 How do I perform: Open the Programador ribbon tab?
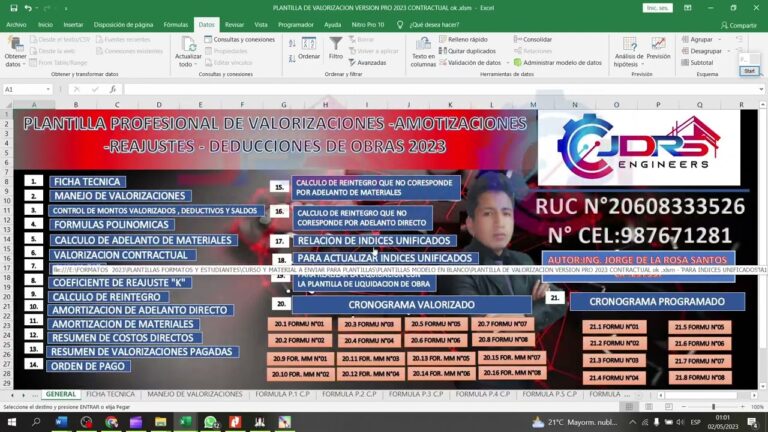[x=296, y=24]
